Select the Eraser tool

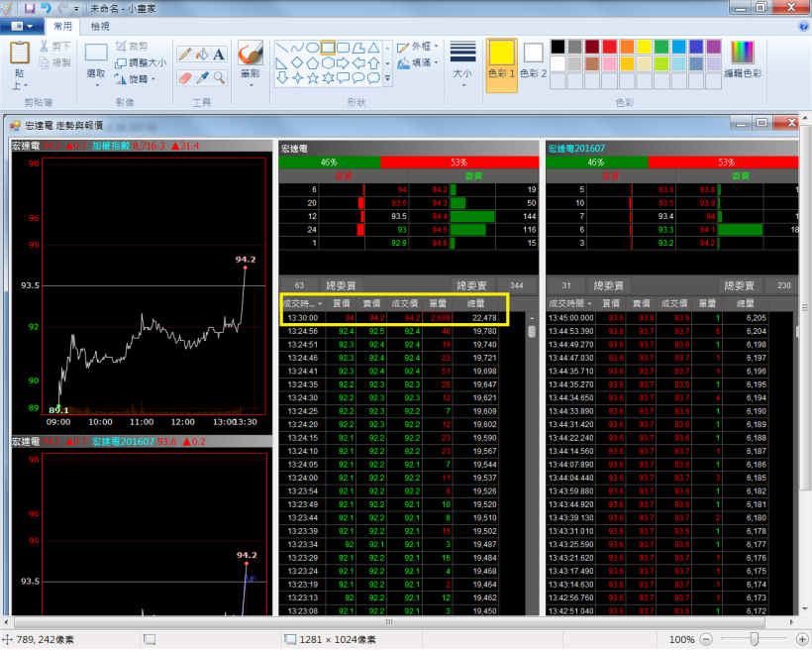point(184,77)
